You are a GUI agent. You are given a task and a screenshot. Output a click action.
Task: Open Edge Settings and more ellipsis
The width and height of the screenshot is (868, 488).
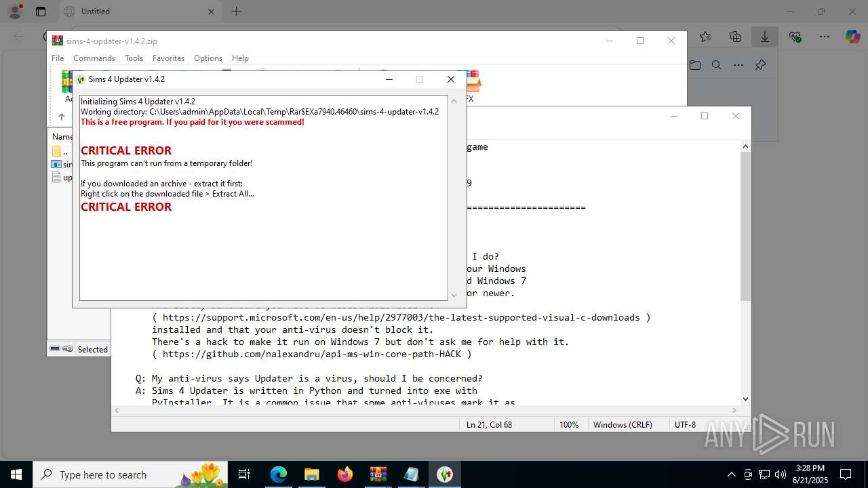(824, 37)
